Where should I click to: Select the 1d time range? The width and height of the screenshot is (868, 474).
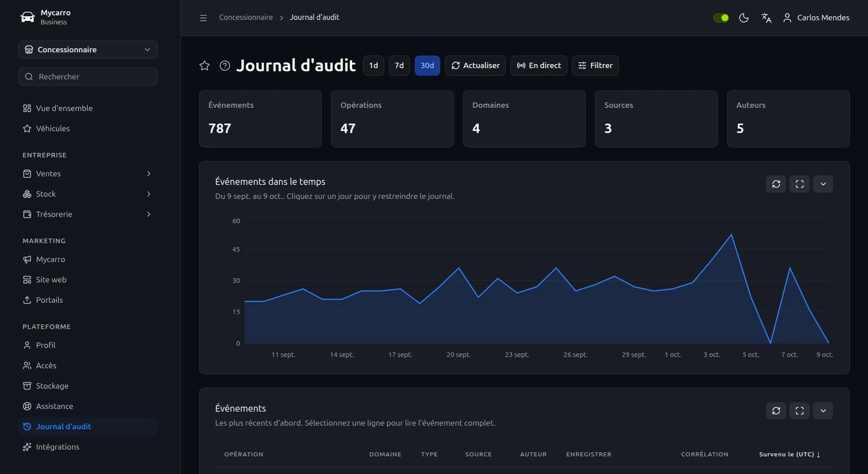(373, 66)
